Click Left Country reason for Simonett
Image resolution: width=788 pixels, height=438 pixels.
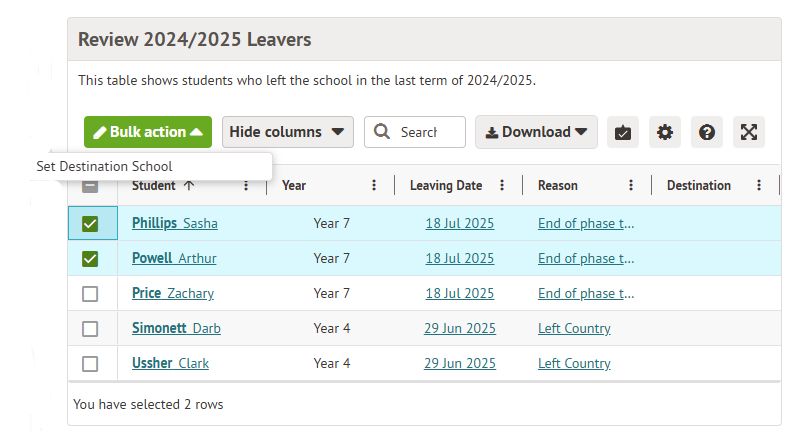[x=574, y=329]
